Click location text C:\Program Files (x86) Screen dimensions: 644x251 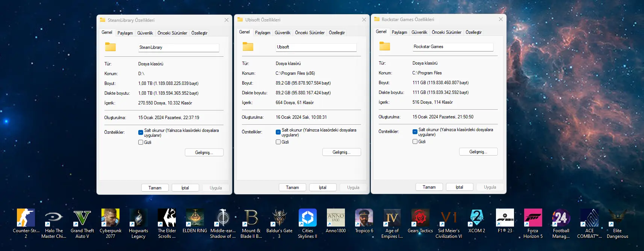click(295, 73)
